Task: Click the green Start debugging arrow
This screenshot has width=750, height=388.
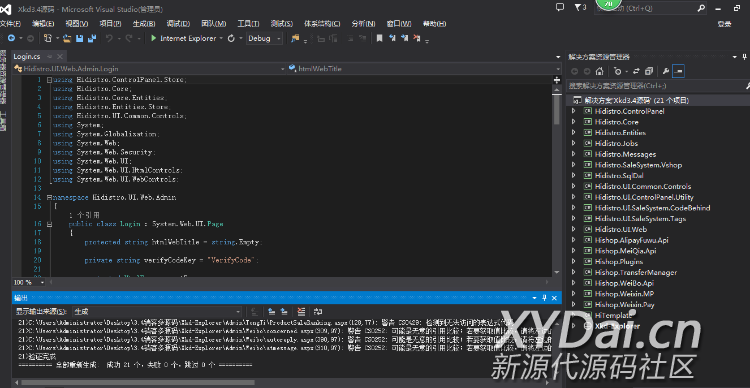Action: pyautogui.click(x=153, y=38)
